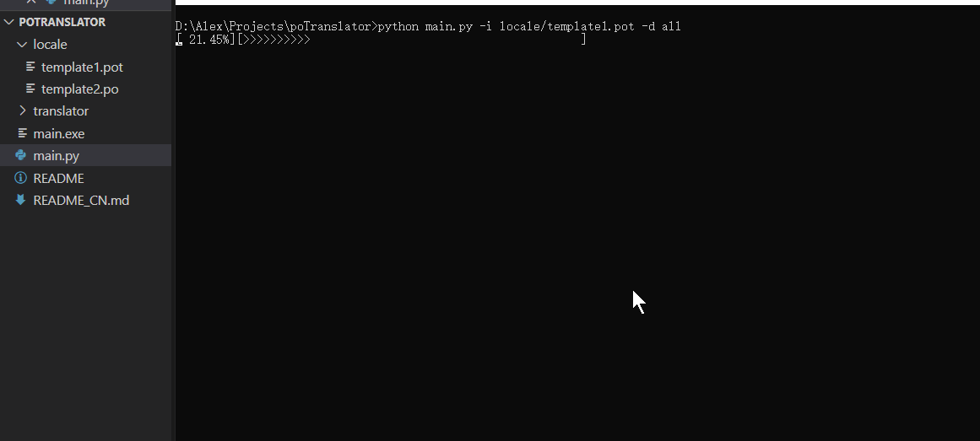
Task: Collapse the locale folder chevron
Action: pos(23,45)
